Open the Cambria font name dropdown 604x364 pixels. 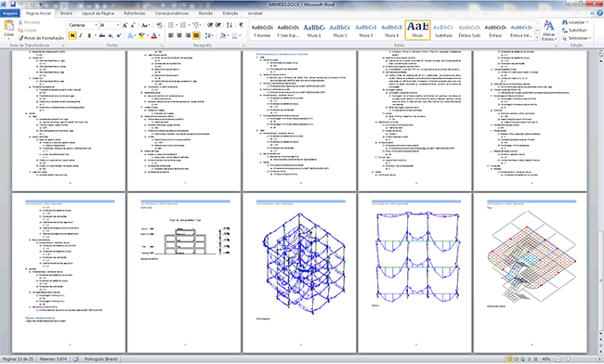(x=96, y=25)
